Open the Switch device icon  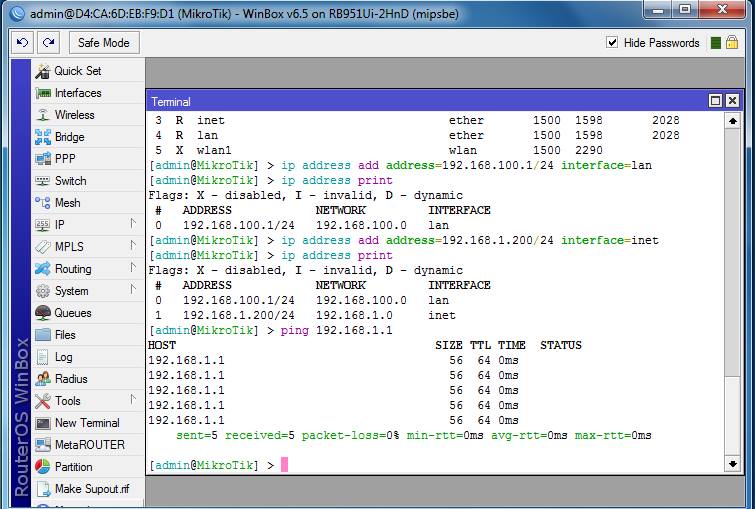pos(42,181)
